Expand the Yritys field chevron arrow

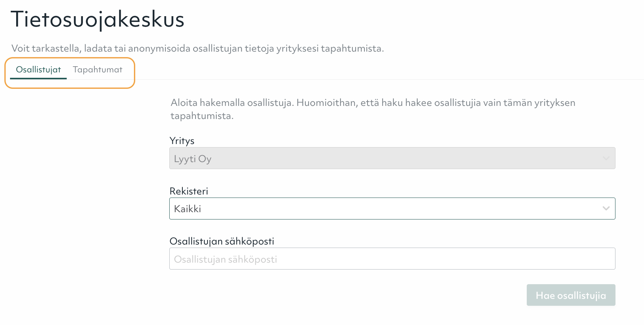click(606, 158)
